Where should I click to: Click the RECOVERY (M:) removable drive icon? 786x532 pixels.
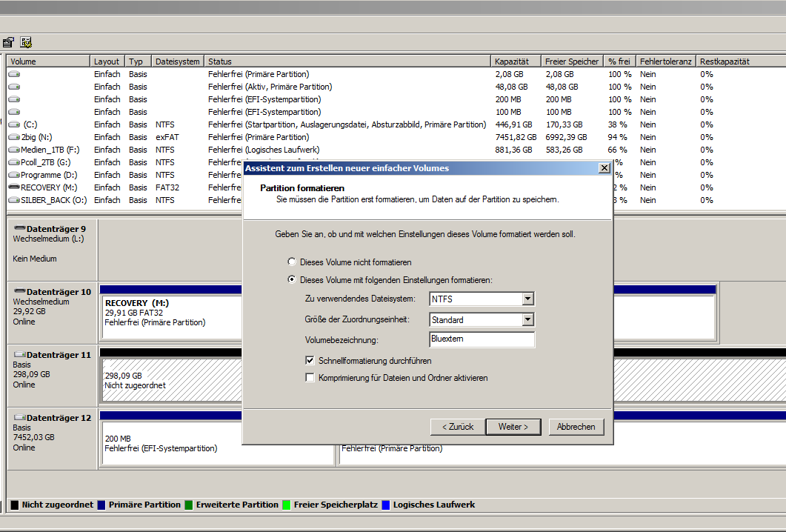coord(14,187)
